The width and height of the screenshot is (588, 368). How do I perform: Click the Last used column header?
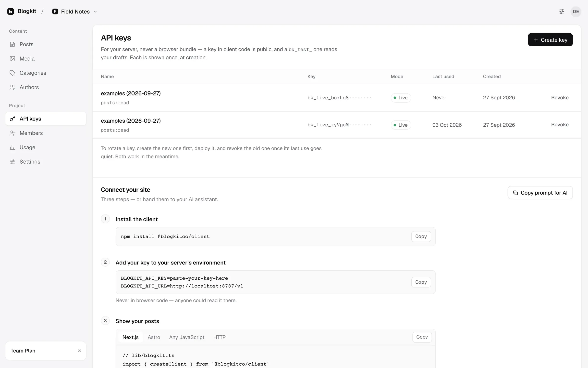[x=443, y=77]
